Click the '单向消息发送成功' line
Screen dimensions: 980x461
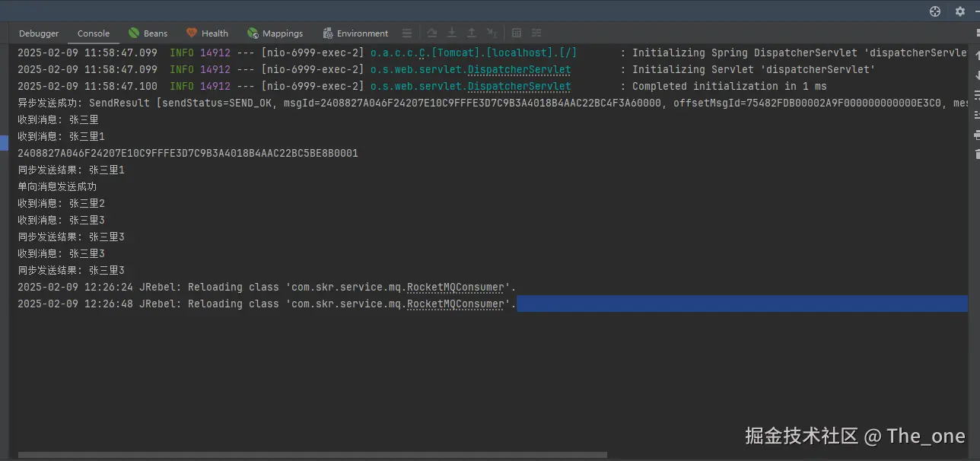(57, 186)
